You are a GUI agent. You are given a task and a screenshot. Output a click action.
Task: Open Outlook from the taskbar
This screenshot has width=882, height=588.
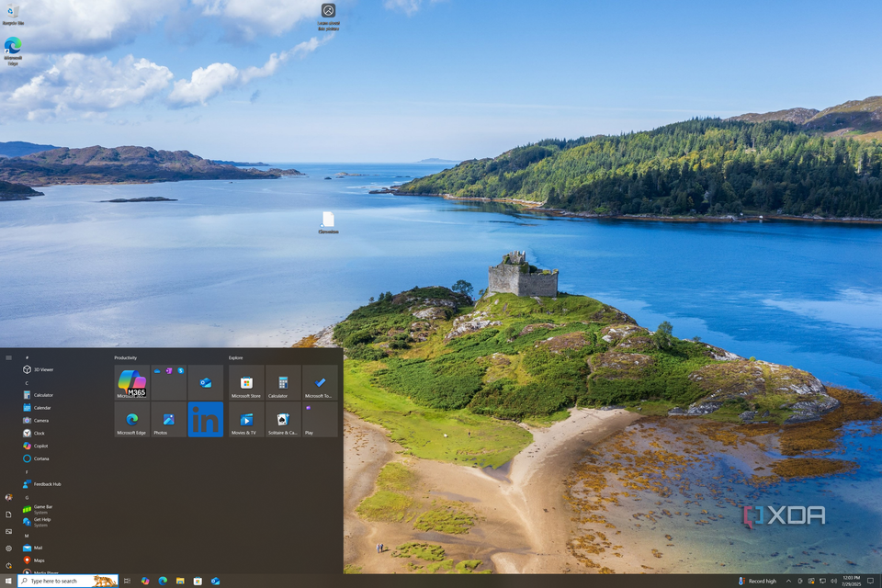click(x=215, y=582)
